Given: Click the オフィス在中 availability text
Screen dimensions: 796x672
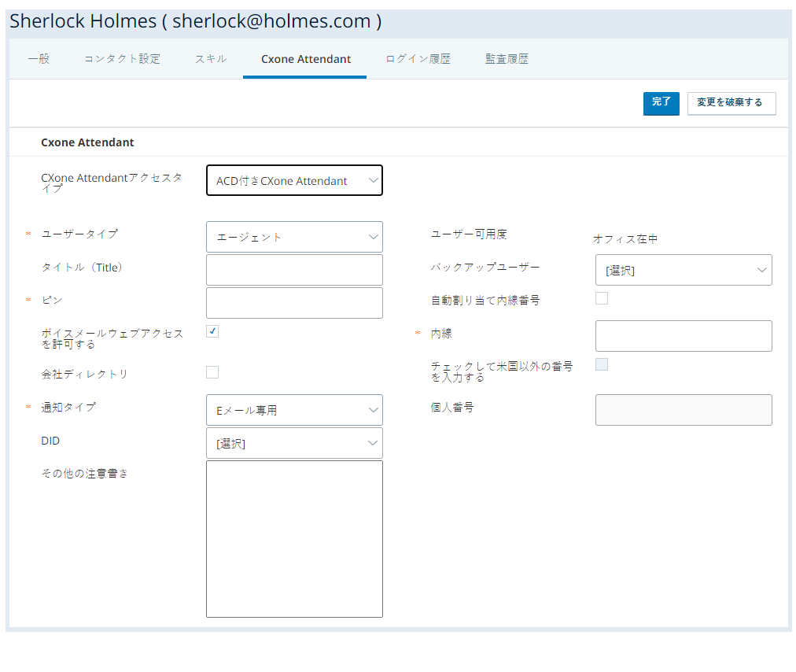Looking at the screenshot, I should coord(625,239).
